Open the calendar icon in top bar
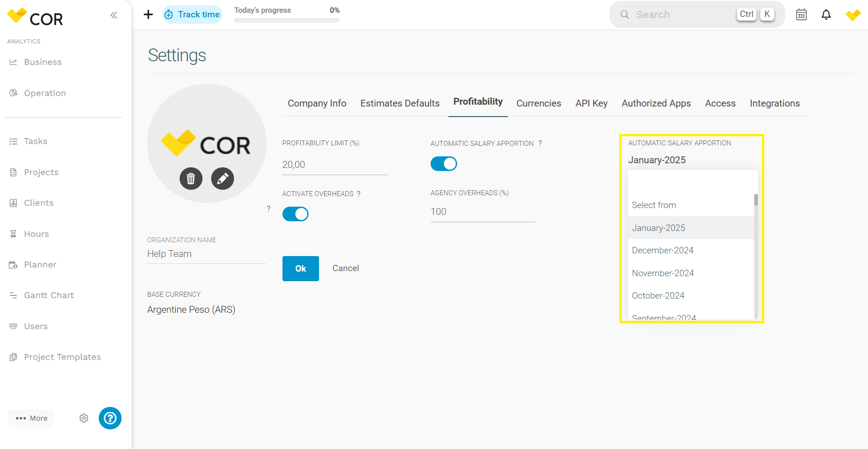 pyautogui.click(x=801, y=15)
